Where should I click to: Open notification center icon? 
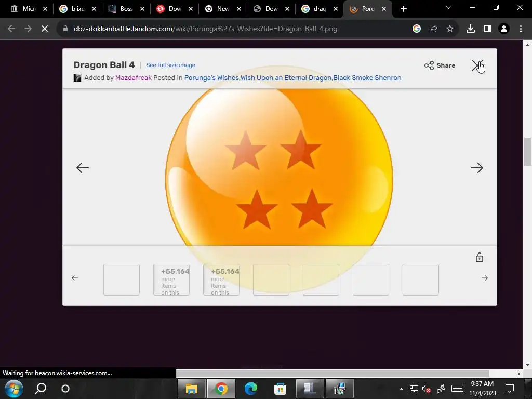point(510,389)
